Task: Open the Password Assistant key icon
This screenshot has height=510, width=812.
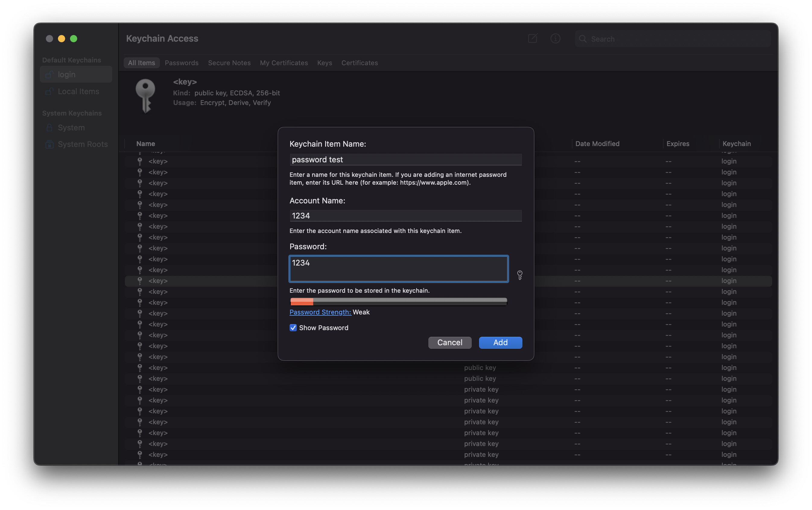Action: coord(519,275)
